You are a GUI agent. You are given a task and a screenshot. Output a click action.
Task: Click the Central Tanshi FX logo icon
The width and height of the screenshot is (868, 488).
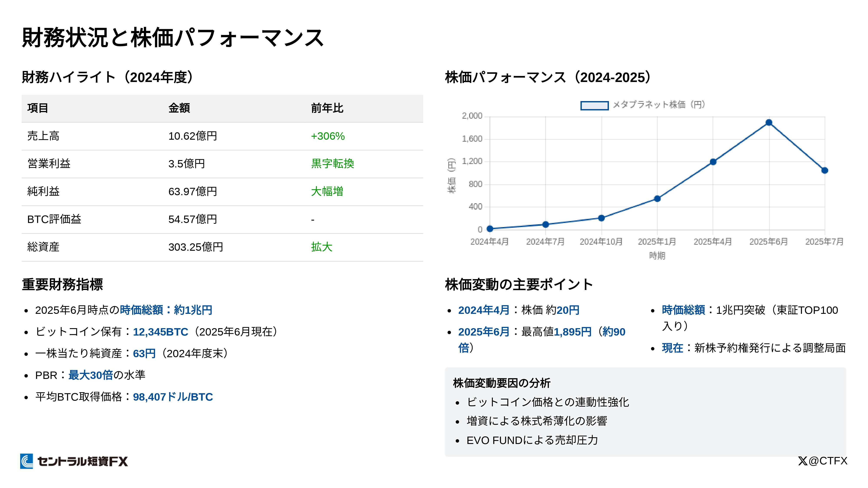(27, 461)
